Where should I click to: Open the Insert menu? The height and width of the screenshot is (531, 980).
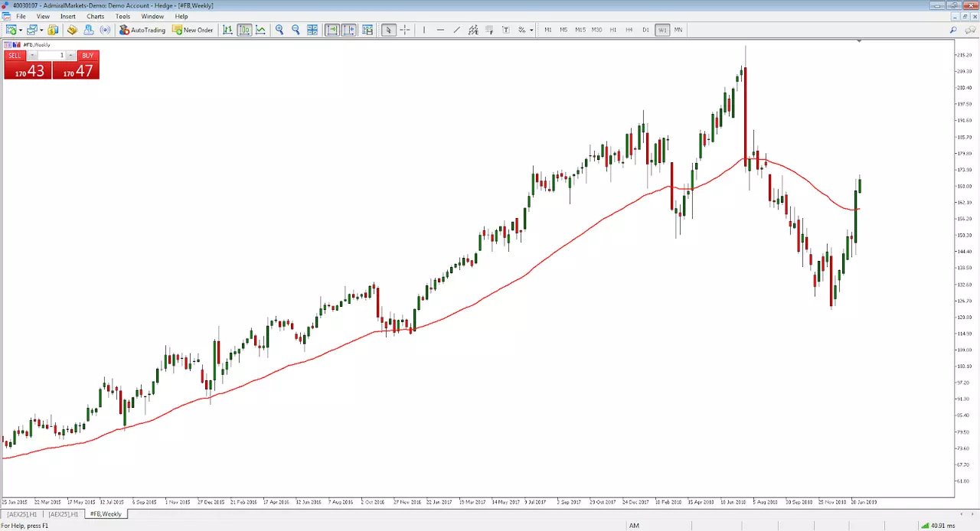[68, 16]
